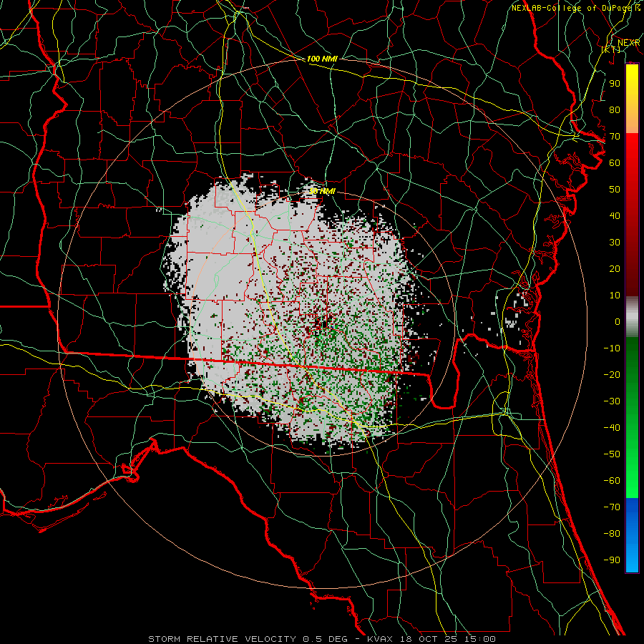Click the '50 NMI' range ring label
The image size is (644, 644).
click(322, 191)
